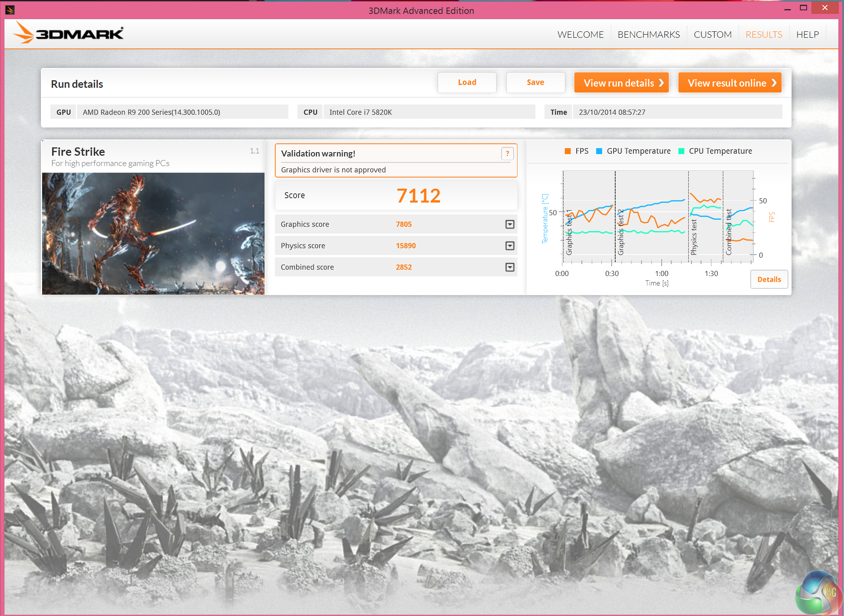The height and width of the screenshot is (616, 844).
Task: Maximize the 3DMark window
Action: coord(803,8)
